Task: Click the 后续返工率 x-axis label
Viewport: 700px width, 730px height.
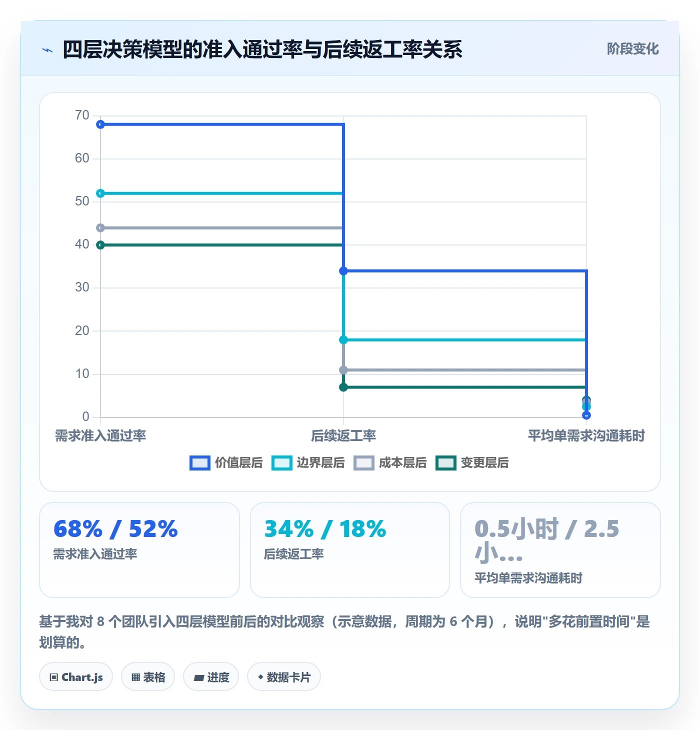Action: 343,436
